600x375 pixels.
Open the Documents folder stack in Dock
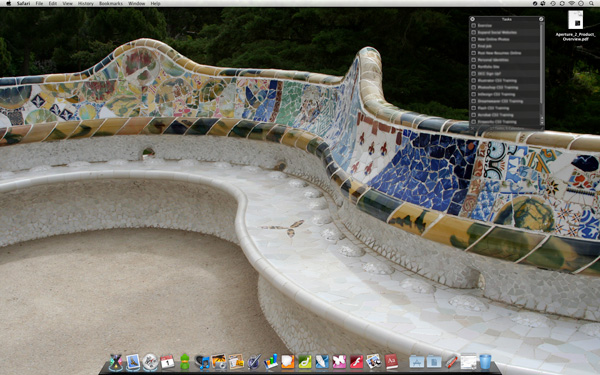pos(434,362)
